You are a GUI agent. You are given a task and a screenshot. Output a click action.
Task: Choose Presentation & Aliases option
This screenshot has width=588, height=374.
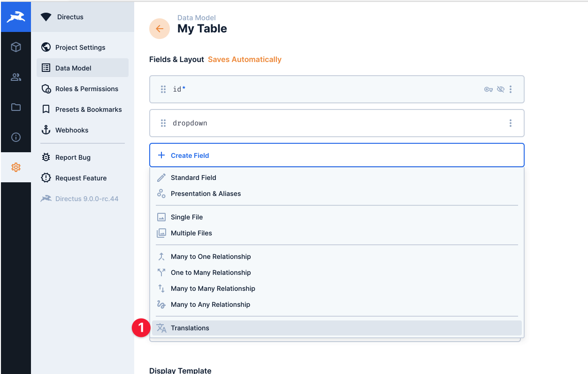pyautogui.click(x=336, y=194)
